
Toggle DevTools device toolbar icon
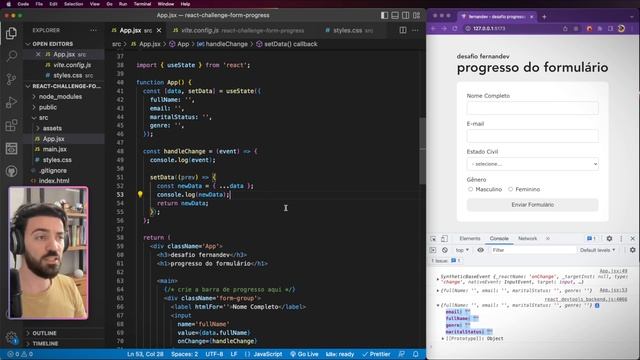(444, 239)
